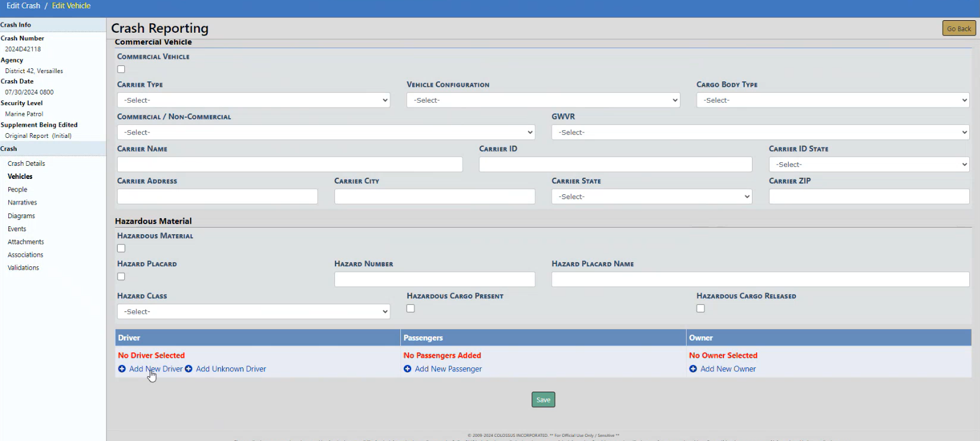The width and height of the screenshot is (980, 441).
Task: Enable the Commercial Vehicle checkbox
Action: 121,70
